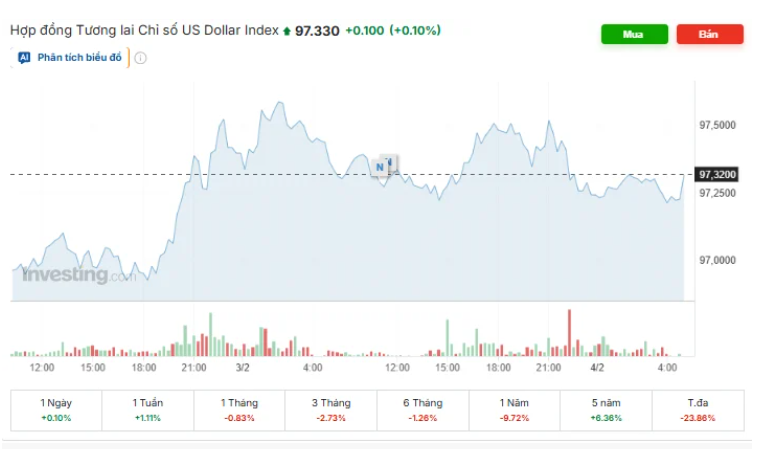This screenshot has height=449, width=759.
Task: Click the tallest red volume bar
Action: pos(569,332)
